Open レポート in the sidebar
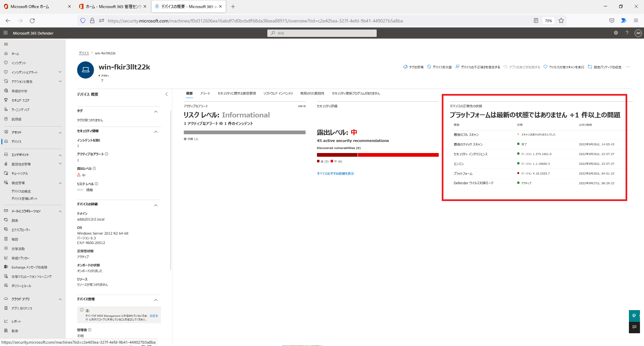This screenshot has height=346, width=644. pos(16,322)
